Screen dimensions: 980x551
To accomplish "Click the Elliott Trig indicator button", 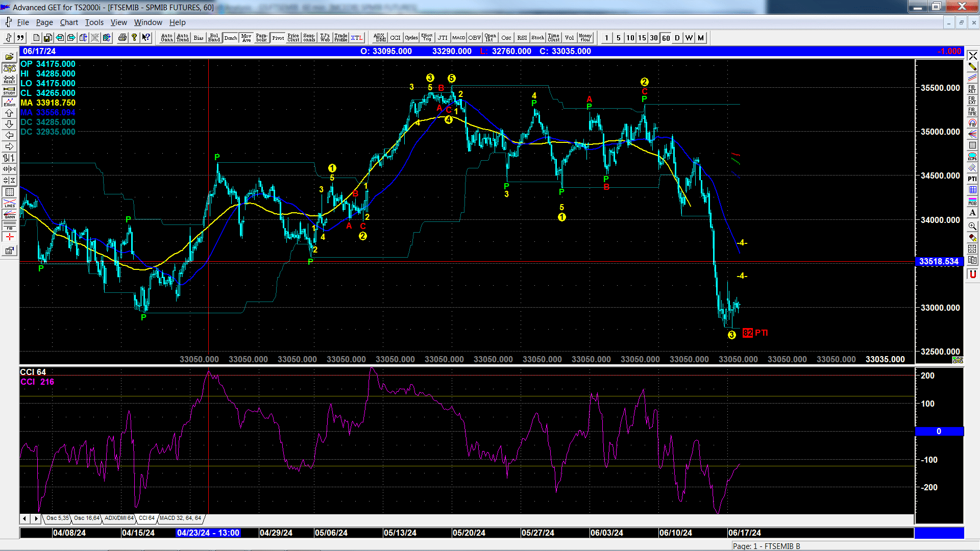I will (427, 38).
